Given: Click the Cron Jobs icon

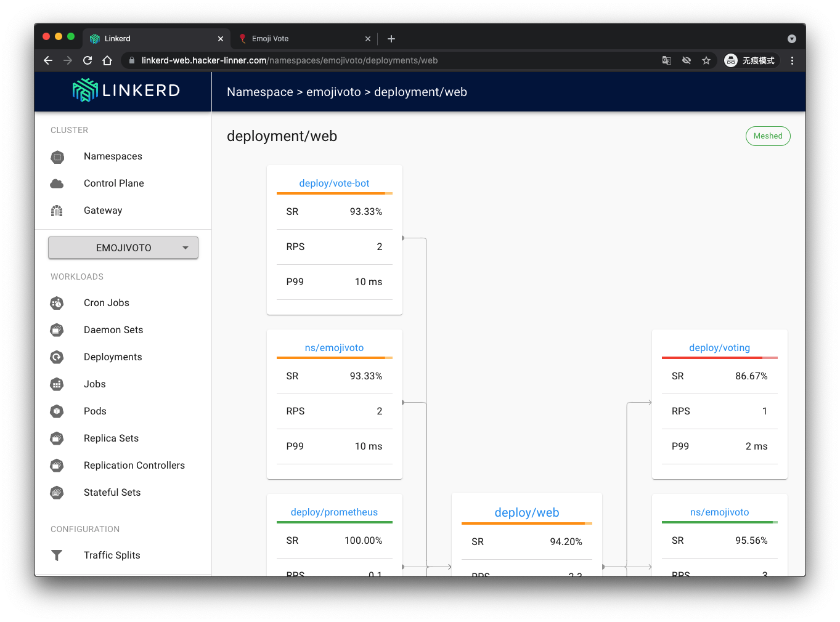Looking at the screenshot, I should tap(57, 303).
